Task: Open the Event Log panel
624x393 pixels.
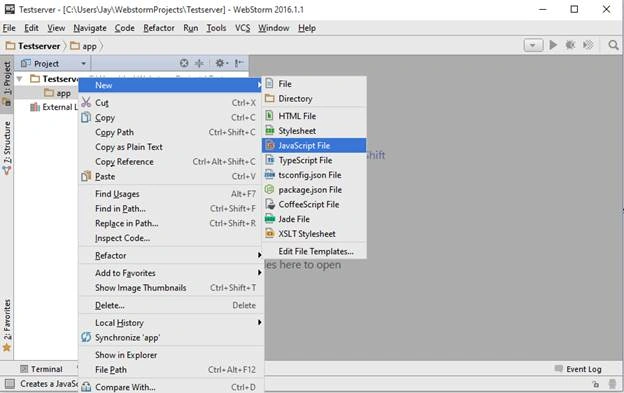Action: (x=578, y=369)
